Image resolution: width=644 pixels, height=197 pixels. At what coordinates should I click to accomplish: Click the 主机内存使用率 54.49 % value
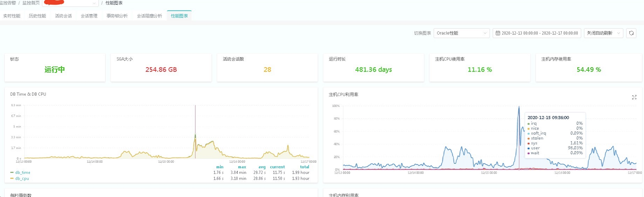(x=589, y=70)
